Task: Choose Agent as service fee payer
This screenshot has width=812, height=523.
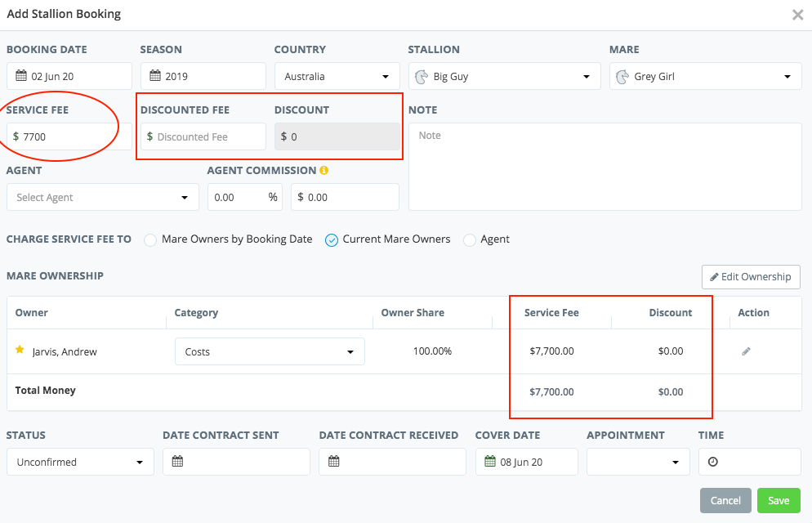Action: (470, 239)
